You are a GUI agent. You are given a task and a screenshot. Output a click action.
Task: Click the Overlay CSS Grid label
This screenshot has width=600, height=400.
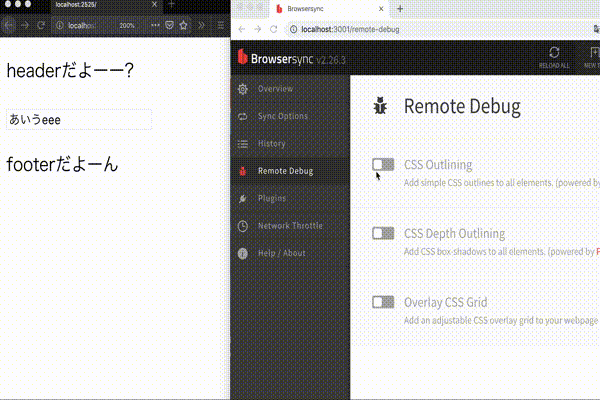[446, 302]
